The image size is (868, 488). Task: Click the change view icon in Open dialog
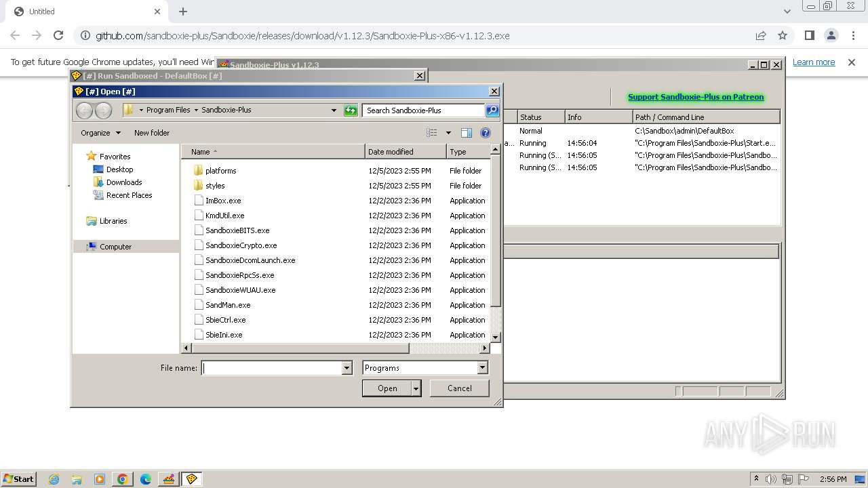[x=432, y=133]
